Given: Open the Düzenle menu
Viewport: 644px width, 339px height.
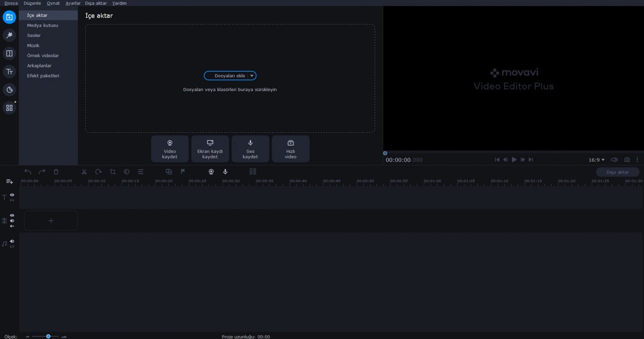Looking at the screenshot, I should pos(32,3).
